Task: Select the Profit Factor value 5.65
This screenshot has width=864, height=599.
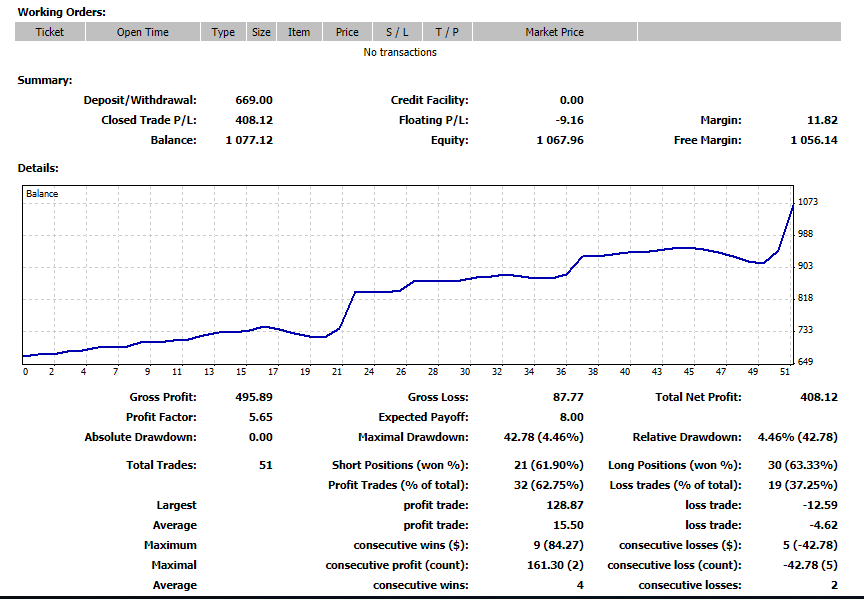Action: pos(260,417)
